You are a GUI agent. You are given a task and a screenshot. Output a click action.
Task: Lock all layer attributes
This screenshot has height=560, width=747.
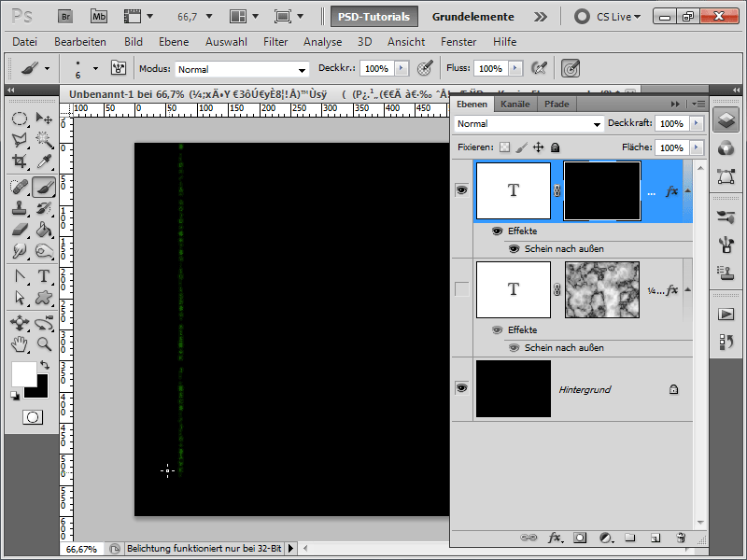(555, 147)
